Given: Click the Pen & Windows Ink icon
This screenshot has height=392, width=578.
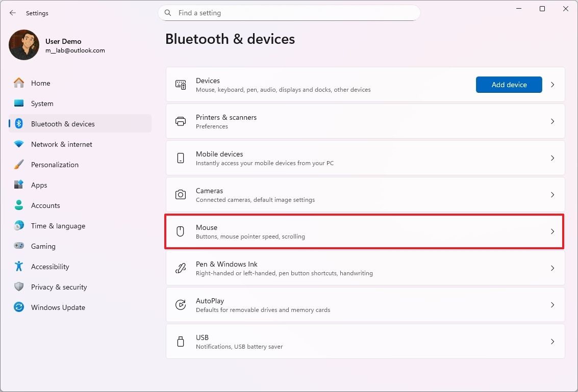Looking at the screenshot, I should point(180,268).
